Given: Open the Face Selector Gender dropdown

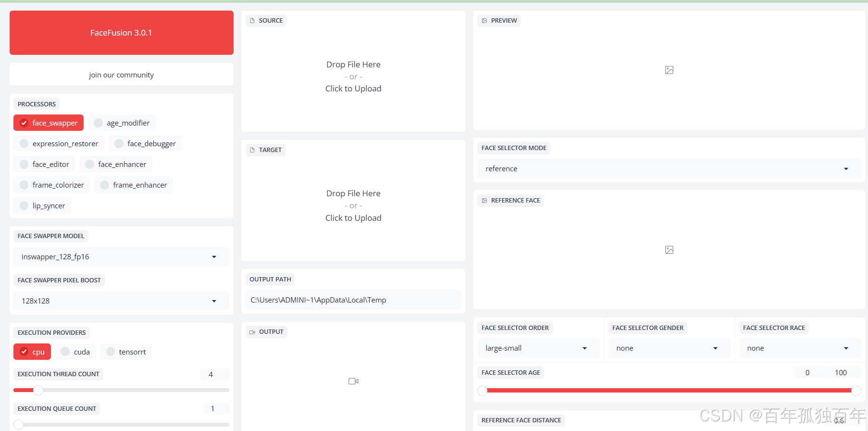Looking at the screenshot, I should point(669,348).
